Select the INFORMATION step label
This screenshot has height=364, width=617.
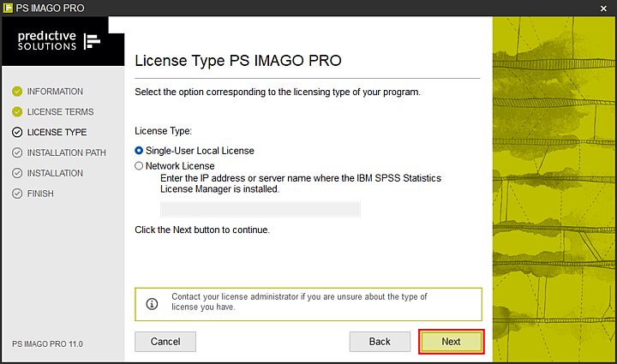click(55, 92)
